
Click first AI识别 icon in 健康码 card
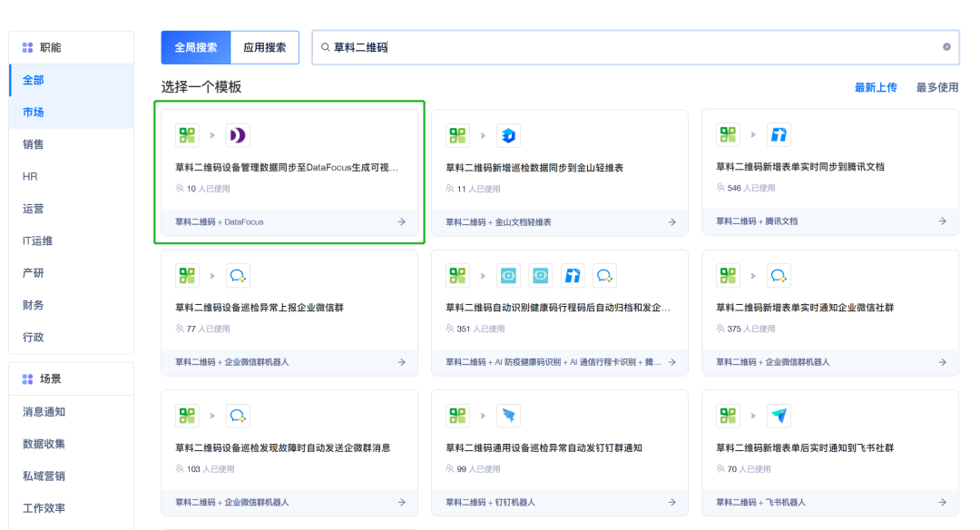coord(508,276)
